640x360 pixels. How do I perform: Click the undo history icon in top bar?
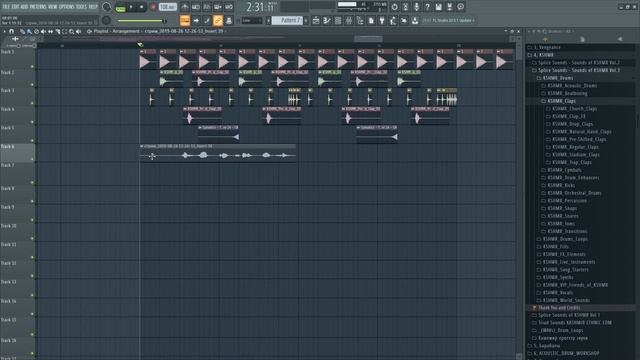(x=394, y=7)
